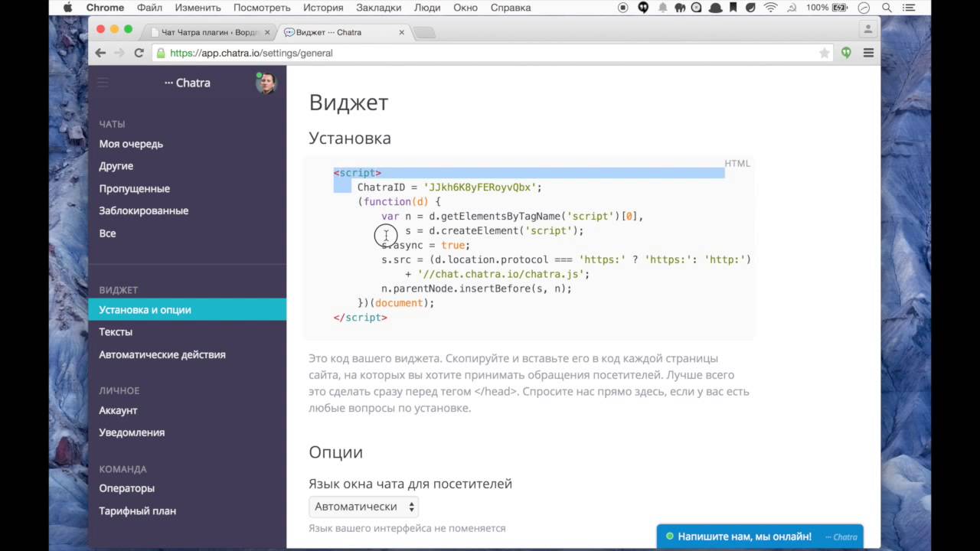Open Аккаунт settings
Screen dimensions: 980x551
click(118, 410)
